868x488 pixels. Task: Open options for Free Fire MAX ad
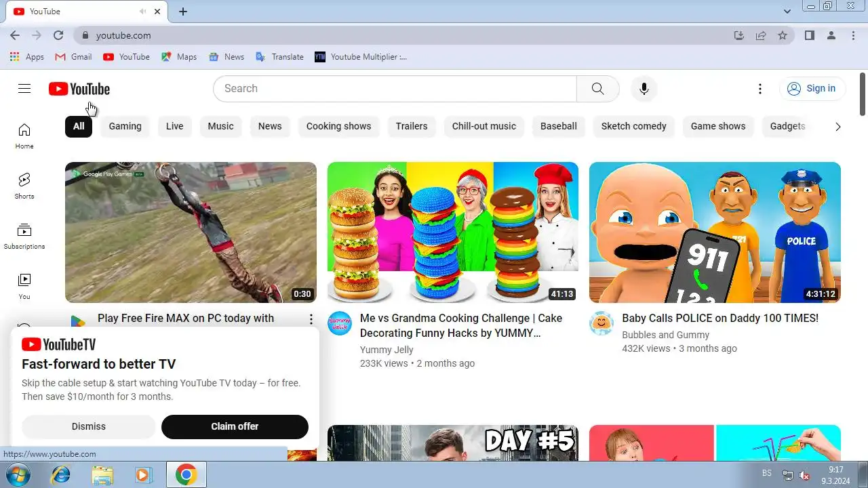pos(311,319)
